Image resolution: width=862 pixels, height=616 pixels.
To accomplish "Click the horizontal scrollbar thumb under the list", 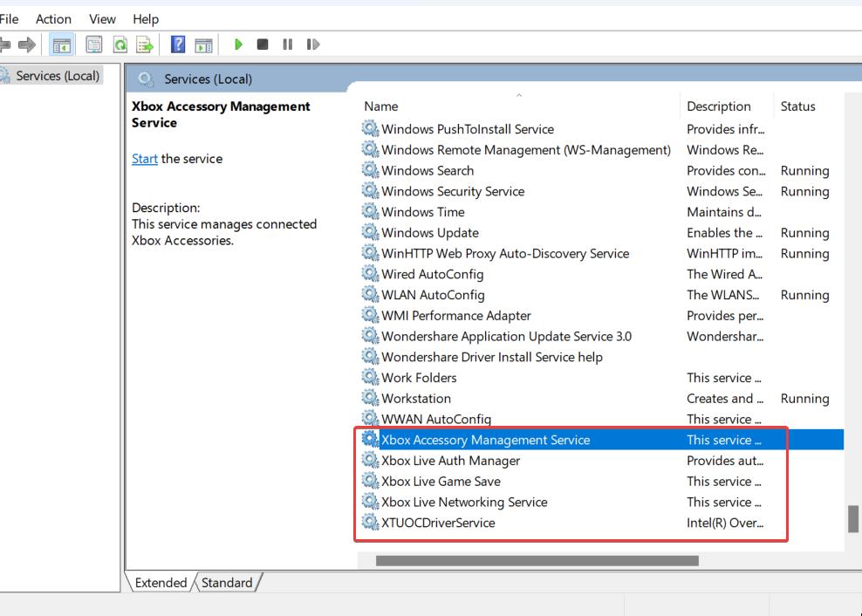I will click(537, 561).
